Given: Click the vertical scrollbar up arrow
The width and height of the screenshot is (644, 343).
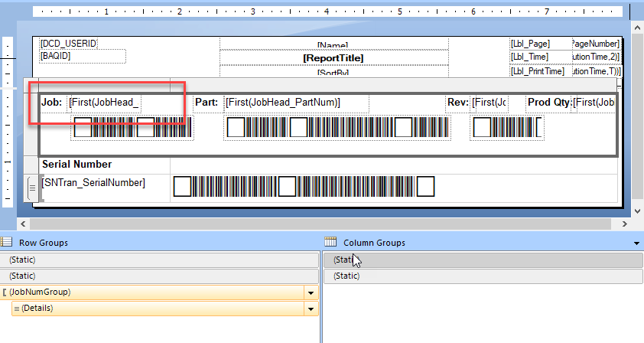Looking at the screenshot, I should click(637, 28).
